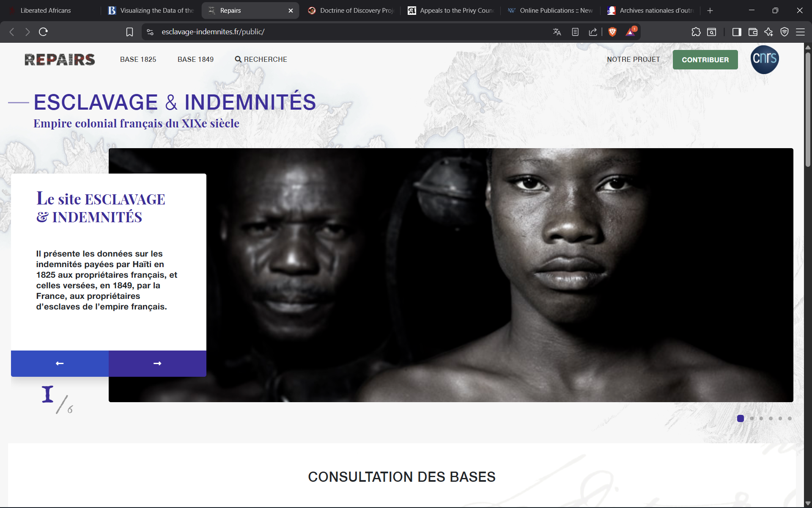
Task: Open the BASE 1825 section
Action: tap(138, 59)
